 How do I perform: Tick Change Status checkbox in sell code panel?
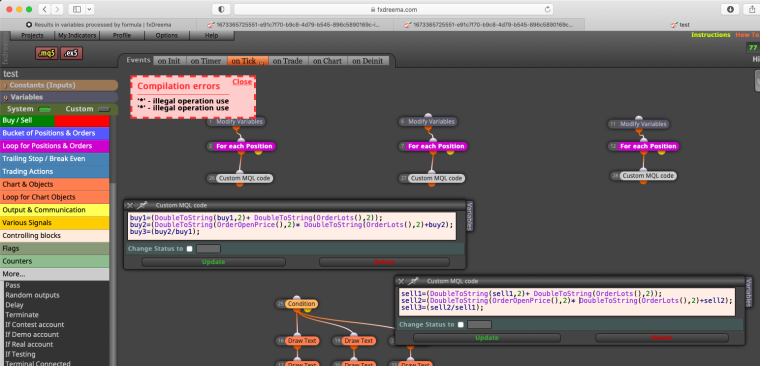461,325
